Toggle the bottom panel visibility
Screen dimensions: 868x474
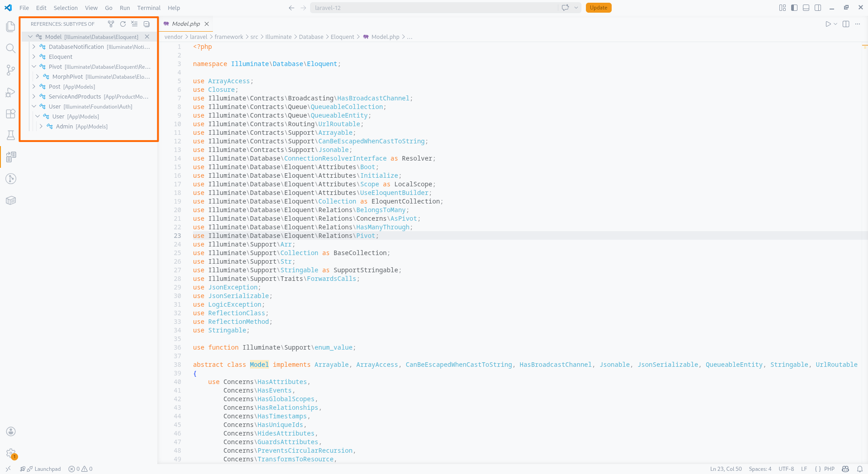tap(806, 8)
